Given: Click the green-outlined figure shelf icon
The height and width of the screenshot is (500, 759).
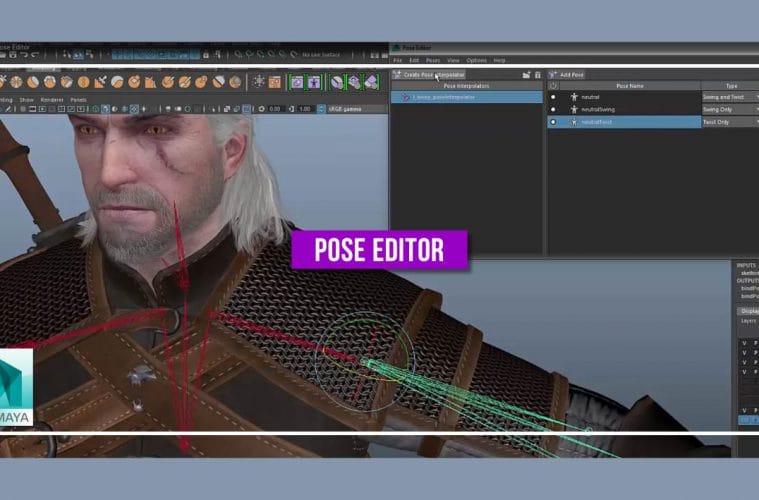Looking at the screenshot, I should (313, 81).
